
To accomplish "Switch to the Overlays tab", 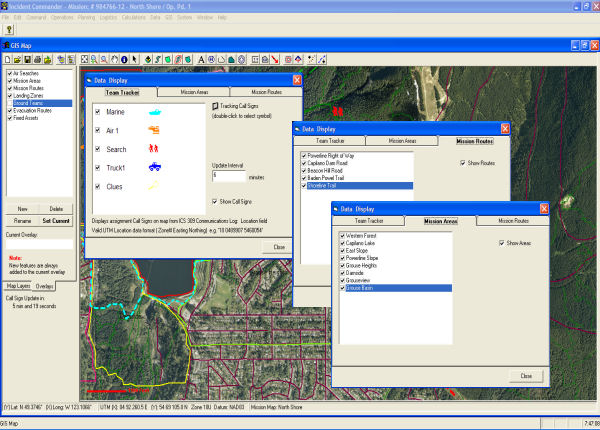I will 44,286.
